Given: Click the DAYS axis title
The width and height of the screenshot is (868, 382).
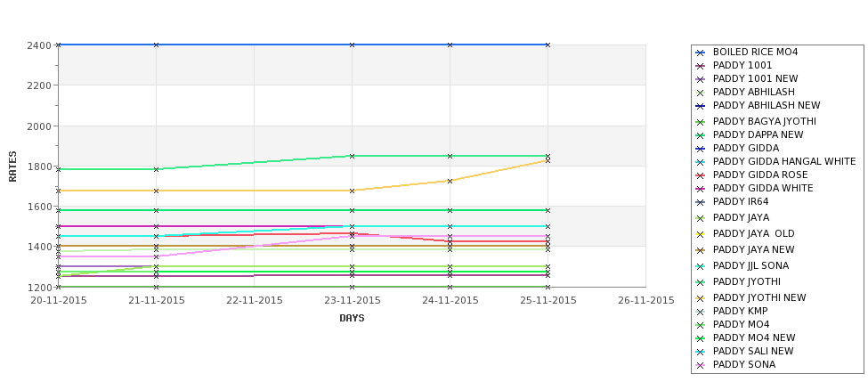Looking at the screenshot, I should point(352,319).
